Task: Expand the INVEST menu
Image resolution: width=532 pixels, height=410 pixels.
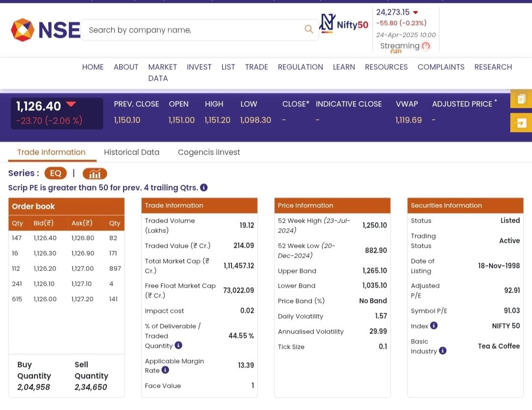Action: [x=199, y=67]
